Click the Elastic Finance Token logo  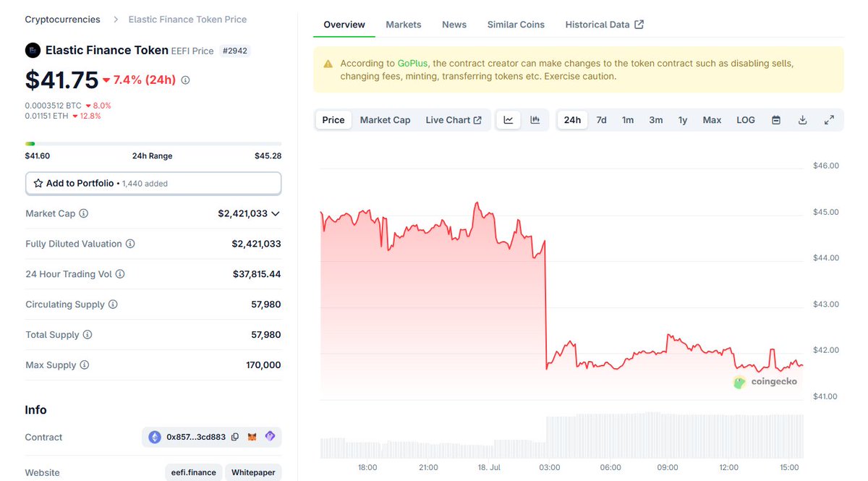coord(33,50)
